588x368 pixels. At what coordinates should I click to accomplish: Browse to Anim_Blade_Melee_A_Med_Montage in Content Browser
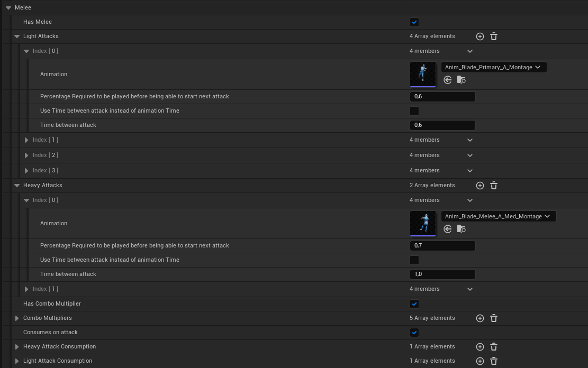tap(462, 229)
